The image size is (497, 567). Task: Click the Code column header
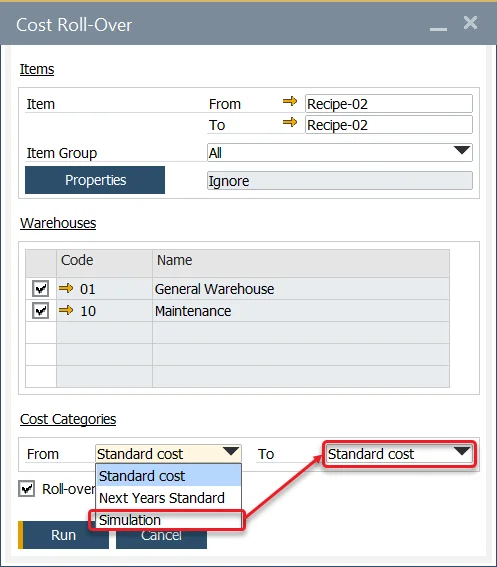coord(105,263)
